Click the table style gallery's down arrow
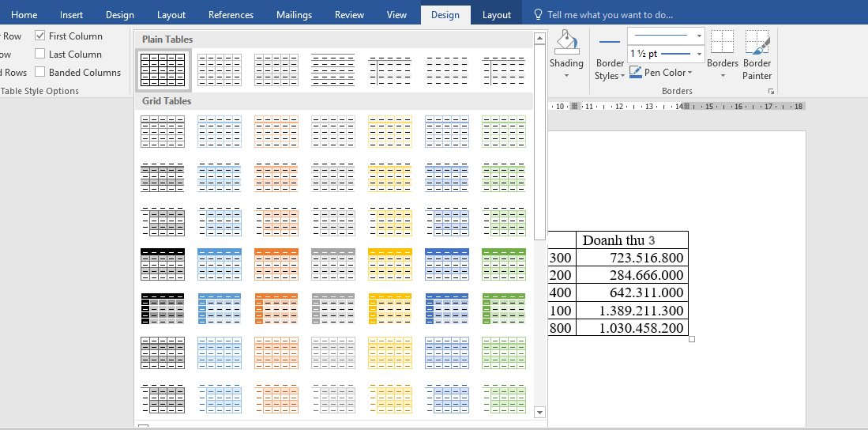This screenshot has height=430, width=868. [x=539, y=413]
